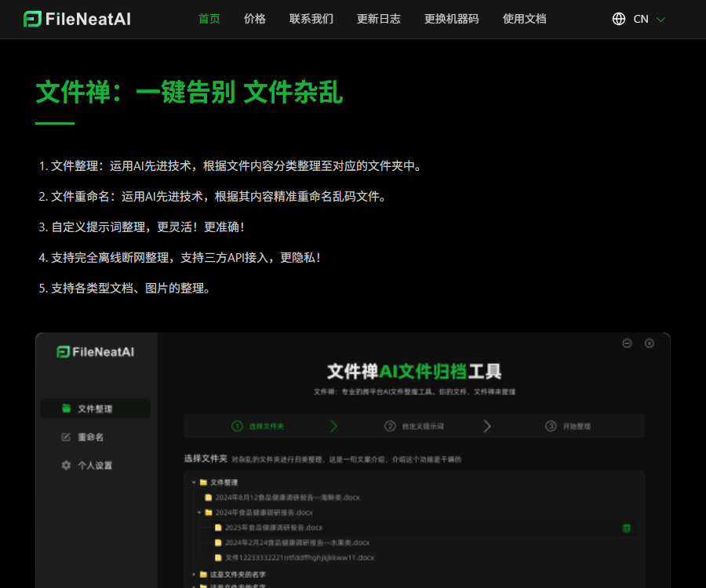The height and width of the screenshot is (588, 706).
Task: Click green 文件整理 sidebar icon
Action: point(66,408)
